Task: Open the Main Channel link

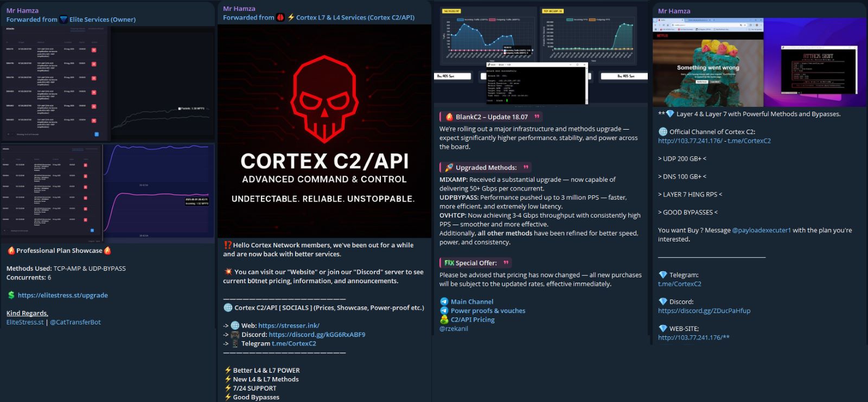Action: [472, 302]
